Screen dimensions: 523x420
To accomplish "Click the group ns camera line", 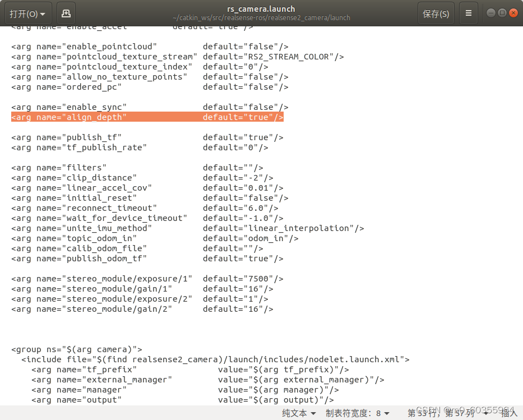I will (x=77, y=349).
